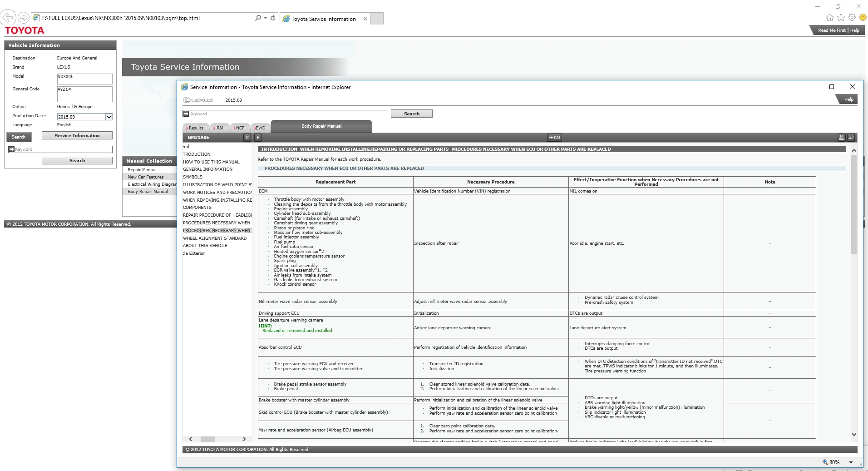Click the tree pane expand arrow button

pos(258,138)
